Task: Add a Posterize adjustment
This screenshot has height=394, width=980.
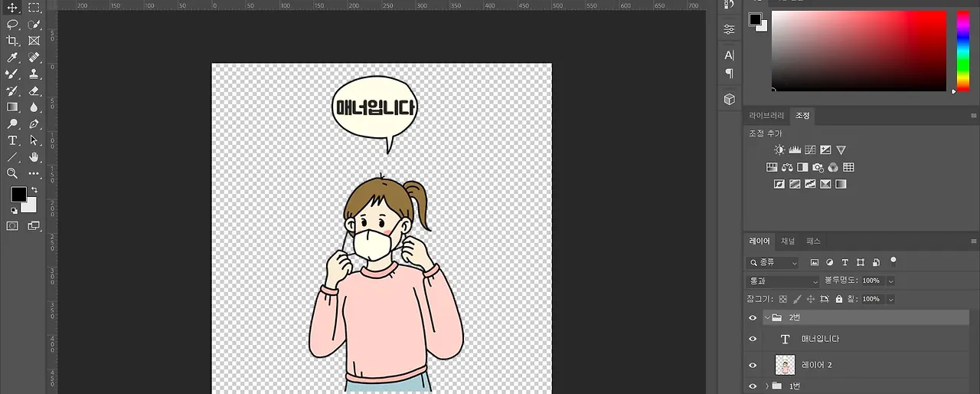Action: coord(795,184)
